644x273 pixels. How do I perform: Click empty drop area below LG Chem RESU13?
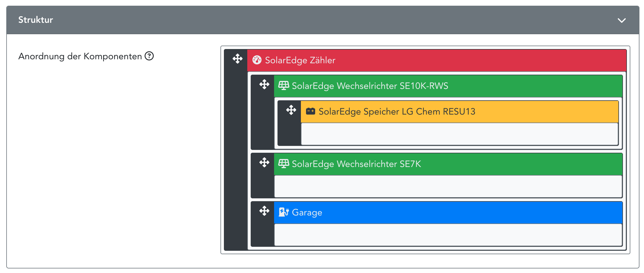click(x=459, y=134)
